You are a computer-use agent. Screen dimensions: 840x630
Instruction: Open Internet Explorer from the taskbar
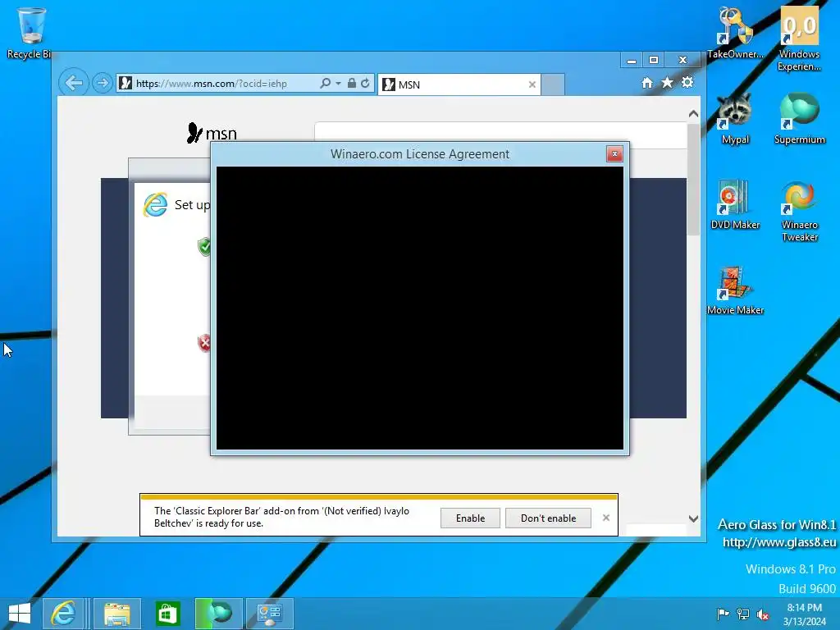(63, 614)
